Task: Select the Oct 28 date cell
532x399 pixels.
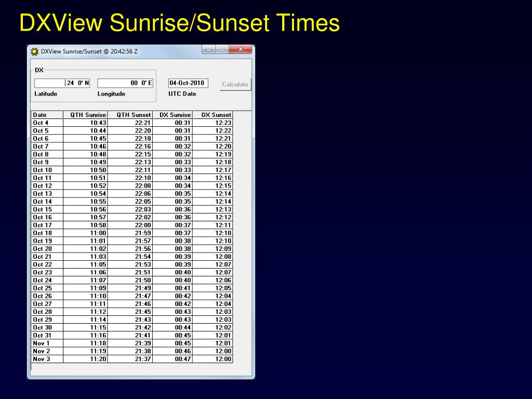Action: point(47,312)
